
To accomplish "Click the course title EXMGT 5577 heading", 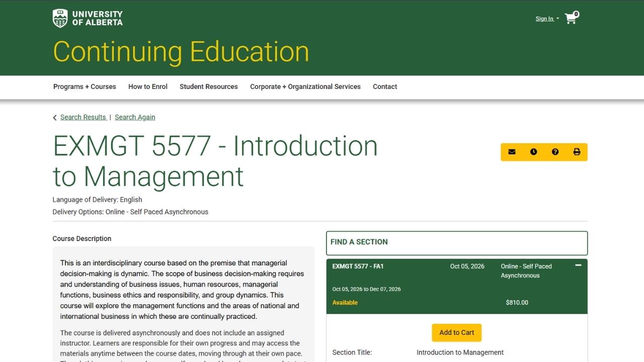I will (x=215, y=161).
